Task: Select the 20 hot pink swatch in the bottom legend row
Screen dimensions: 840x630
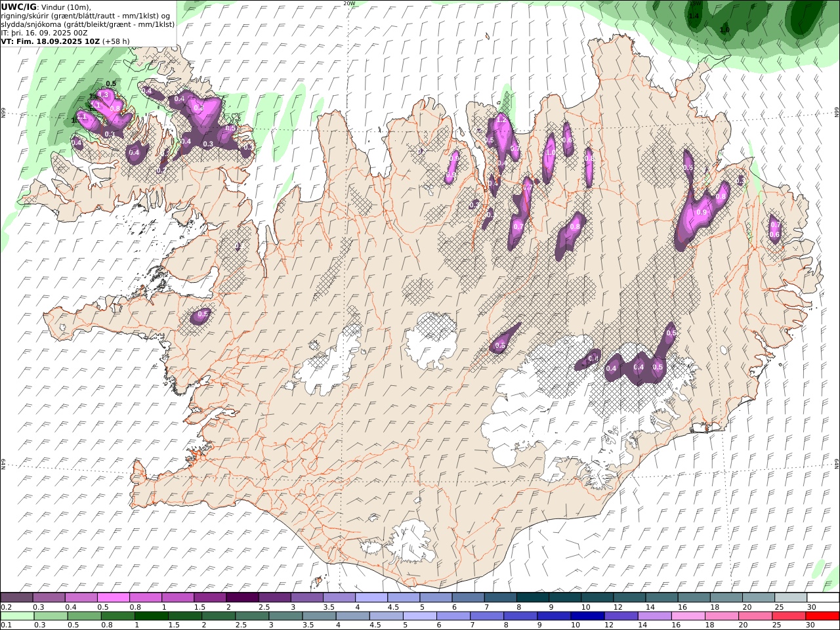Action: 755,616
